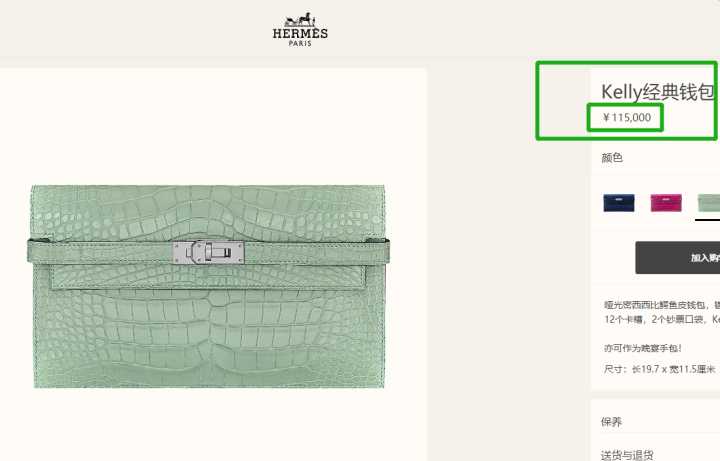Click the 哑光密西西比鳄鱼皮钱包 description line
The width and height of the screenshot is (720, 461).
tap(662, 305)
